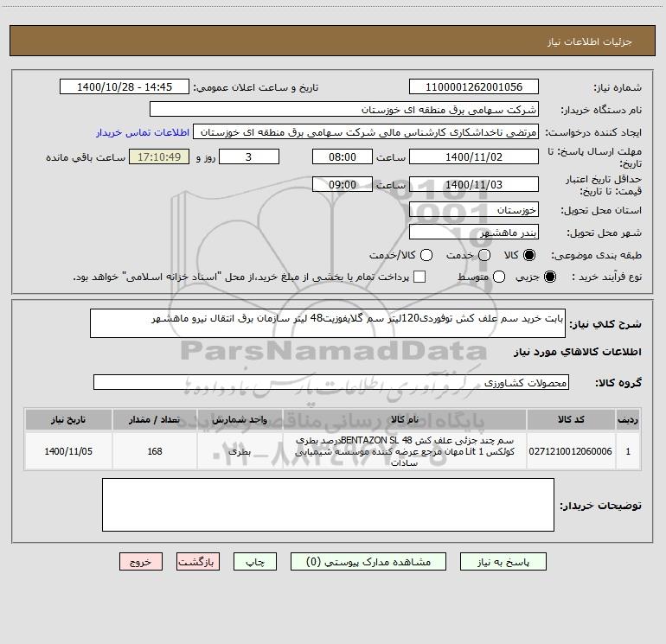Open the اطلاعات تماس خریدار link
This screenshot has height=644, width=666.
click(143, 132)
